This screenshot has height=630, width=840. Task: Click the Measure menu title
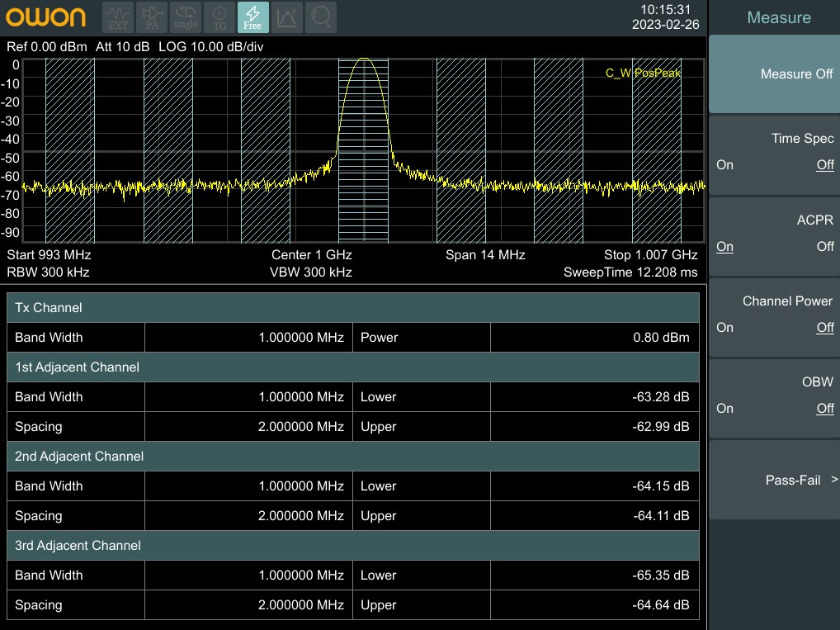[x=778, y=17]
